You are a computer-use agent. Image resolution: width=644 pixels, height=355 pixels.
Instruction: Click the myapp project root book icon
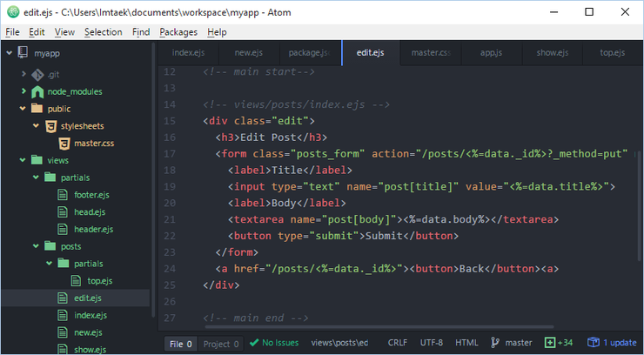click(x=23, y=52)
